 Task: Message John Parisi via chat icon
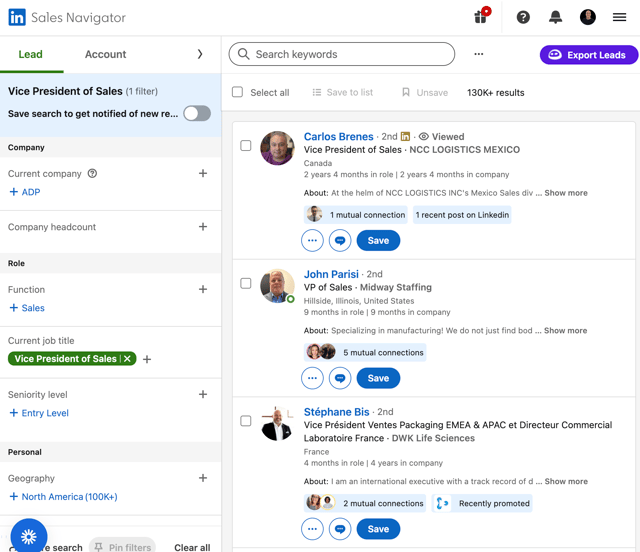tap(340, 378)
